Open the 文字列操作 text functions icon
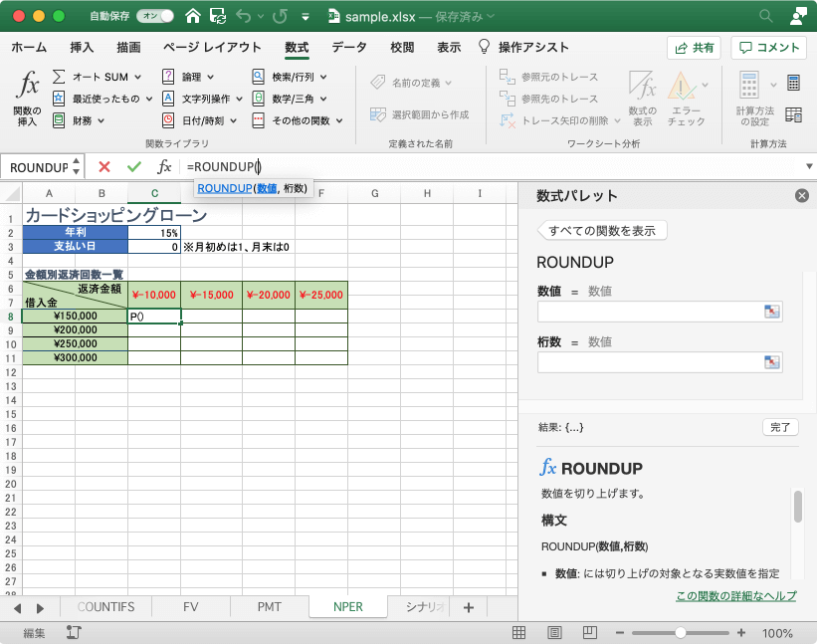The image size is (817, 644). click(x=168, y=99)
